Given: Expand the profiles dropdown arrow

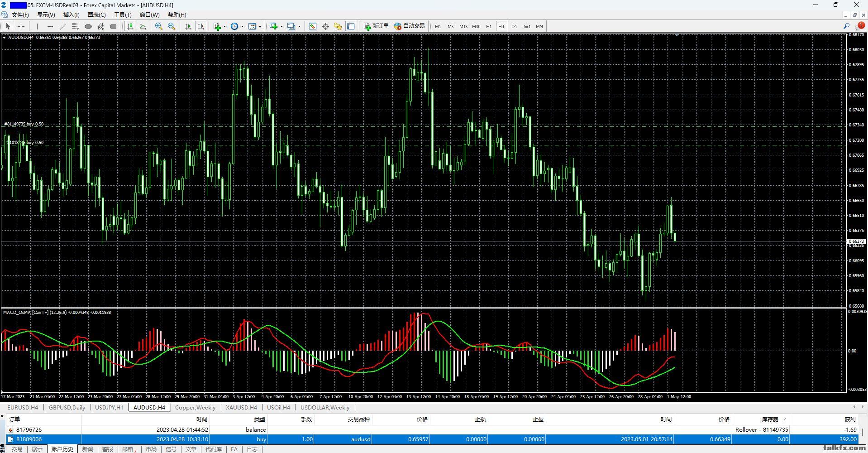Looking at the screenshot, I should pos(299,26).
